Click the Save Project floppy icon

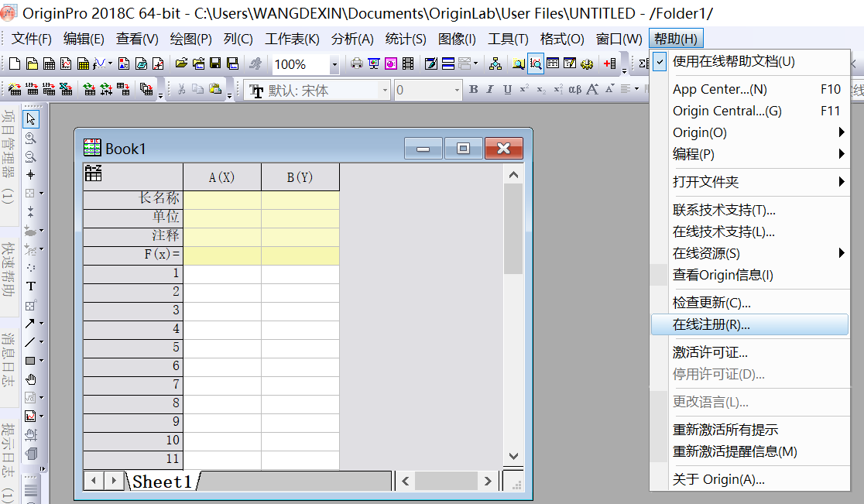click(x=215, y=64)
